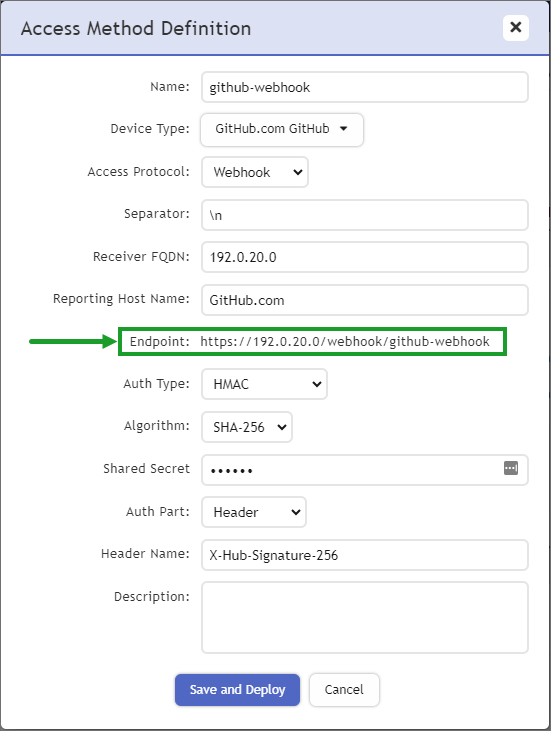The height and width of the screenshot is (731, 551).
Task: Expand the Access Protocol Webhook dropdown
Action: [255, 172]
